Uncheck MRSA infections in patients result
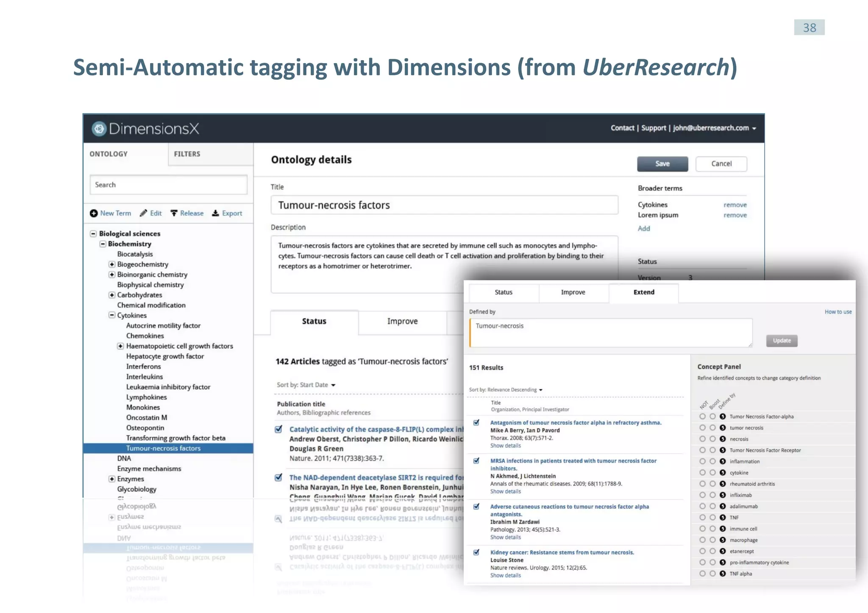The image size is (868, 613). point(476,460)
